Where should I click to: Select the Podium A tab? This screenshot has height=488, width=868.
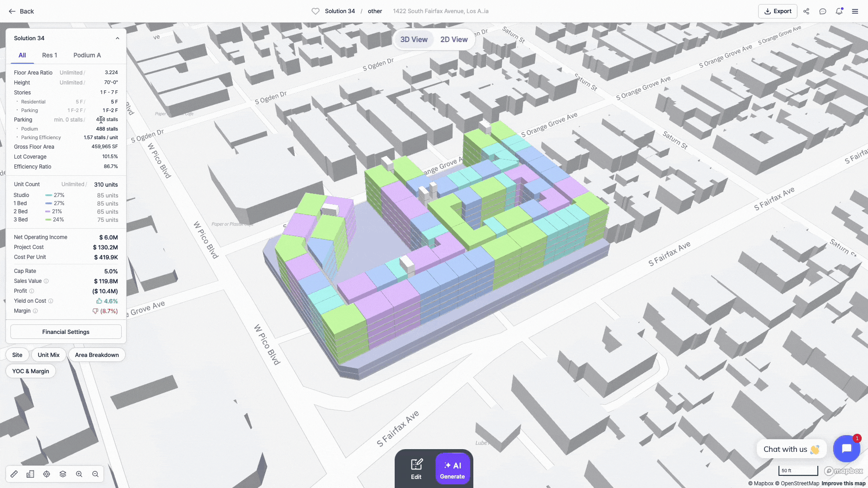87,55
